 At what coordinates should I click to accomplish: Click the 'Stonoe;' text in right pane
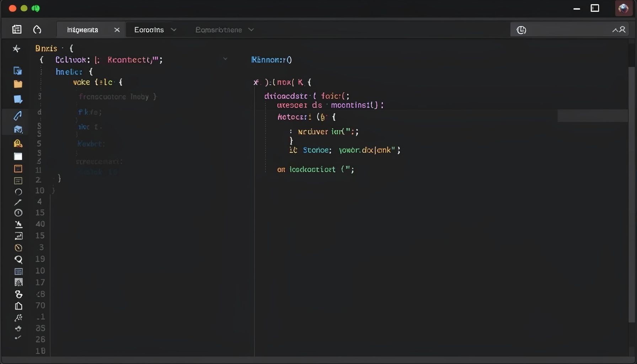click(x=317, y=150)
